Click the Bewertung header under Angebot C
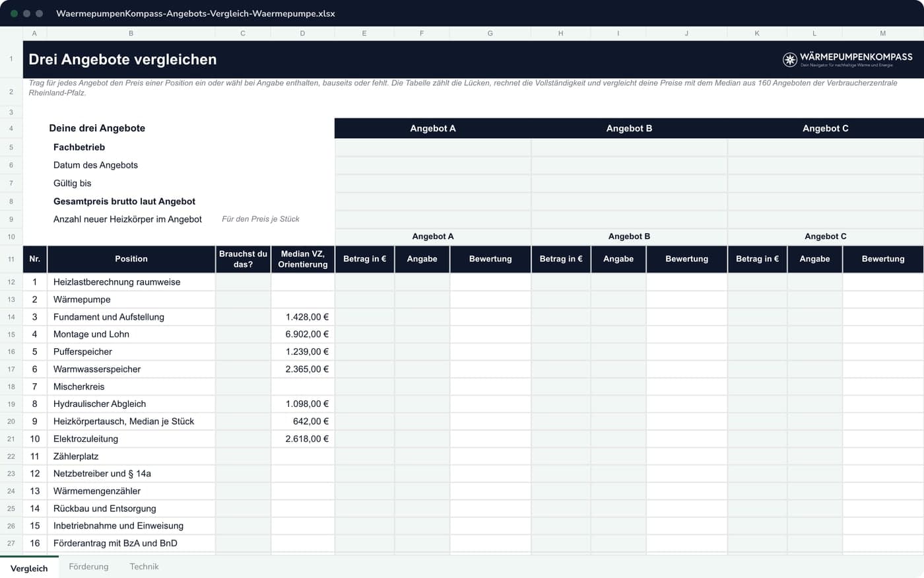This screenshot has height=578, width=924. click(883, 259)
